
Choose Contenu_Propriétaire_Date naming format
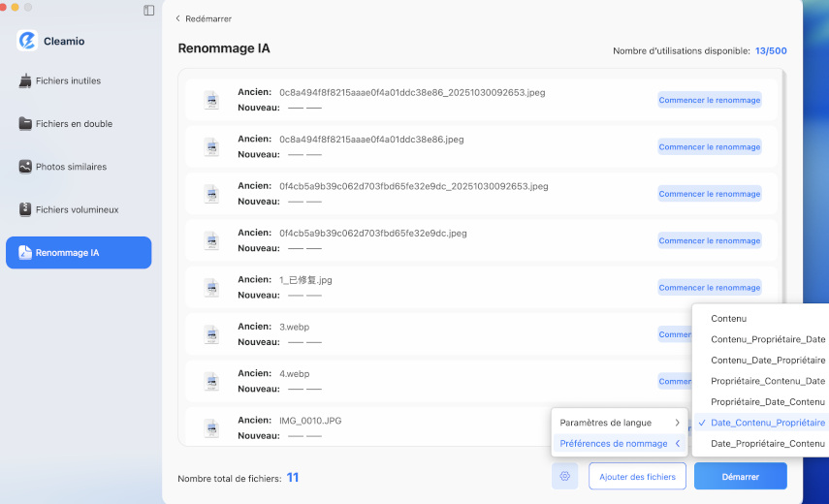(767, 339)
